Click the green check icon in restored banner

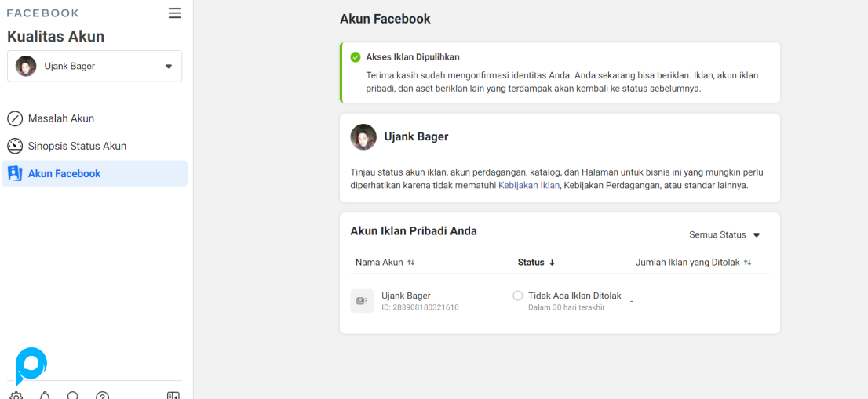click(356, 57)
